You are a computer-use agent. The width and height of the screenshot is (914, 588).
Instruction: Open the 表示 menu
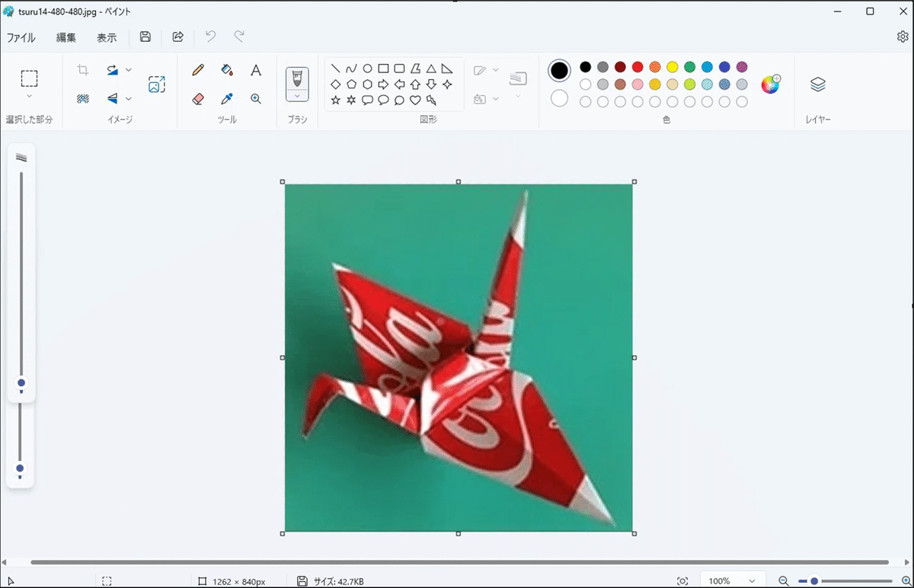click(107, 37)
